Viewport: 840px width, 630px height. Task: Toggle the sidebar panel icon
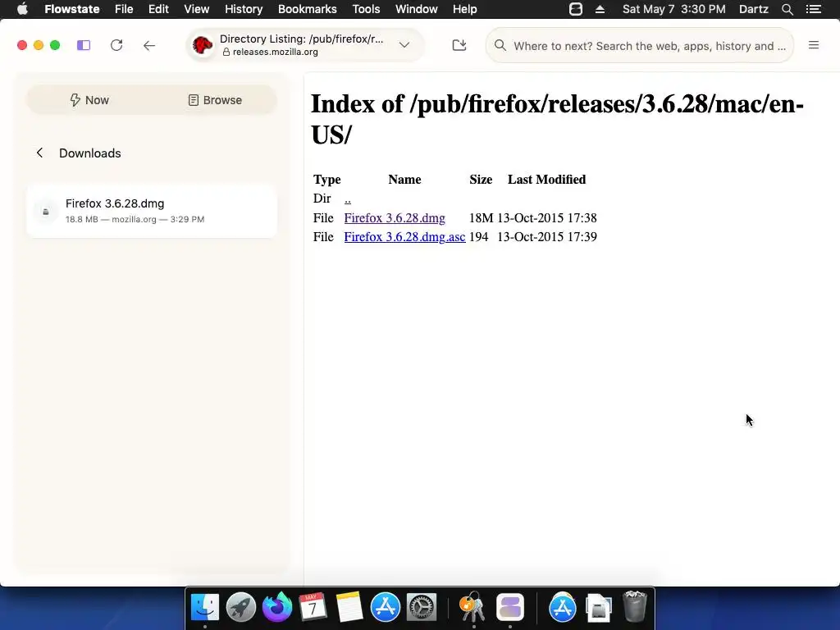[x=84, y=46]
